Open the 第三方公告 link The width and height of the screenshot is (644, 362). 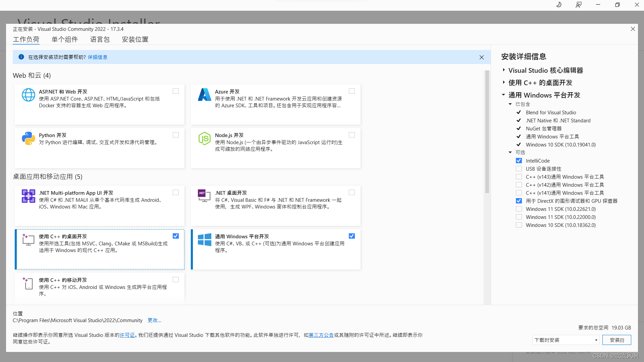click(321, 335)
